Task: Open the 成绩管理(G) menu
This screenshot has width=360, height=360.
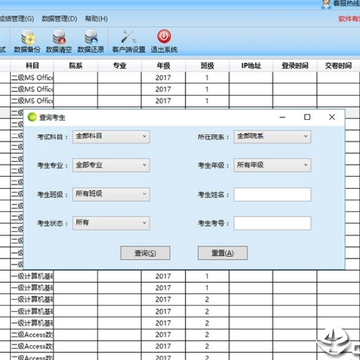Action: click(17, 19)
